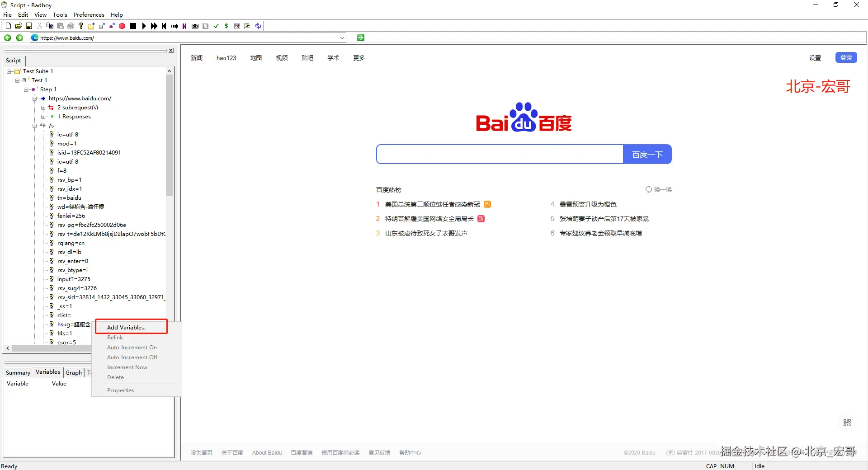Viewport: 868px width, 470px height.
Task: Select the tn=baidu parameter
Action: [x=69, y=198]
